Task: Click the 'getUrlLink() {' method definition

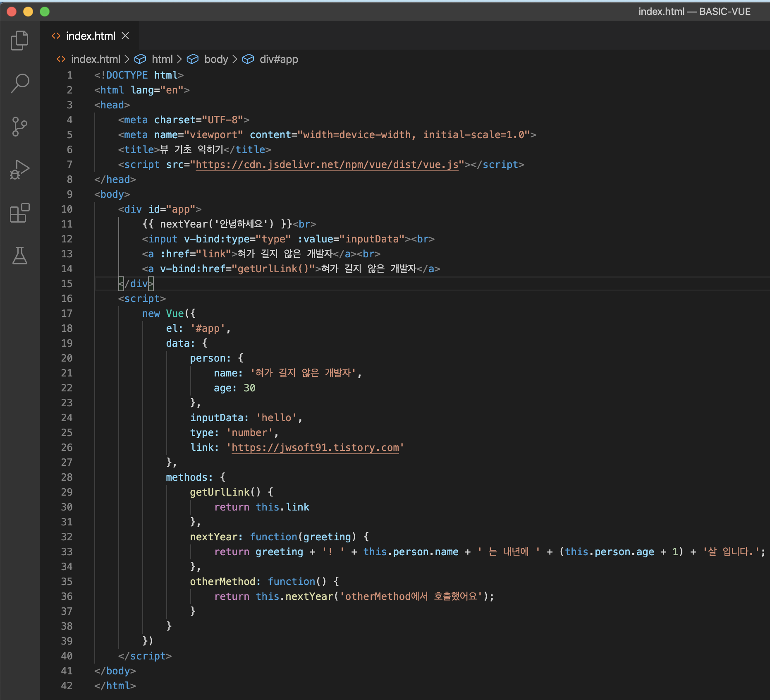Action: (232, 492)
